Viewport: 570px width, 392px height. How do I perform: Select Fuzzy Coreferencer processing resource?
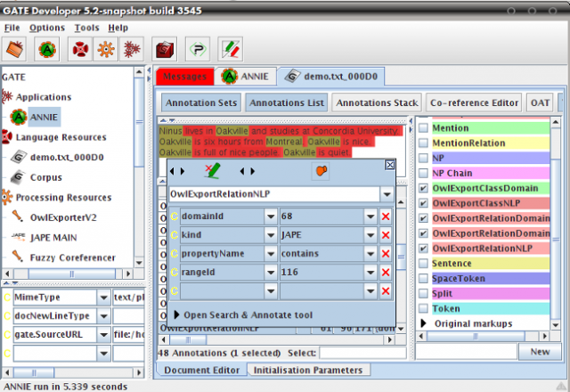coord(72,257)
